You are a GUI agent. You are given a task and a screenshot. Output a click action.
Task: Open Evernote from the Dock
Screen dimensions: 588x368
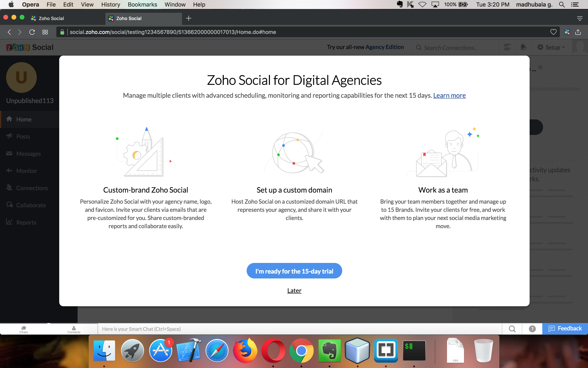tap(330, 351)
